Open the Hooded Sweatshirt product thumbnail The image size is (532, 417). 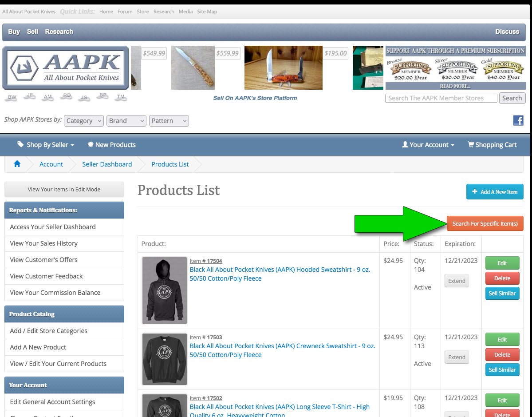pyautogui.click(x=165, y=290)
